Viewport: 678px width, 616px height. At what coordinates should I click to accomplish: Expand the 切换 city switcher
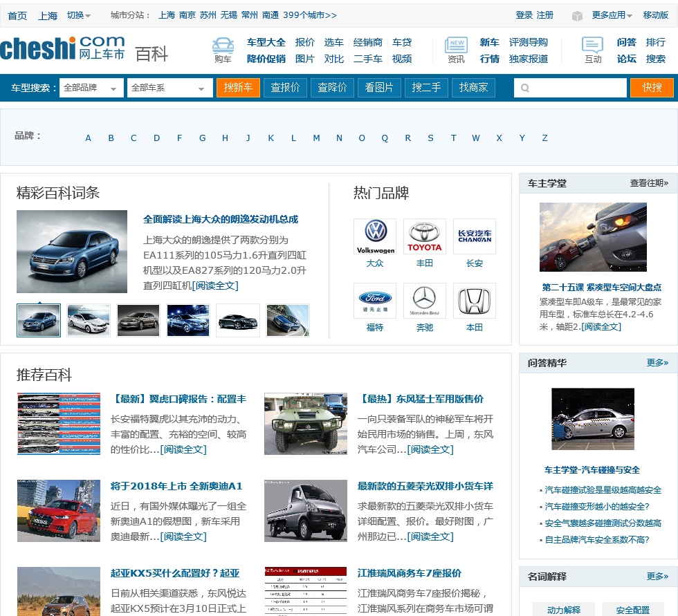click(79, 15)
